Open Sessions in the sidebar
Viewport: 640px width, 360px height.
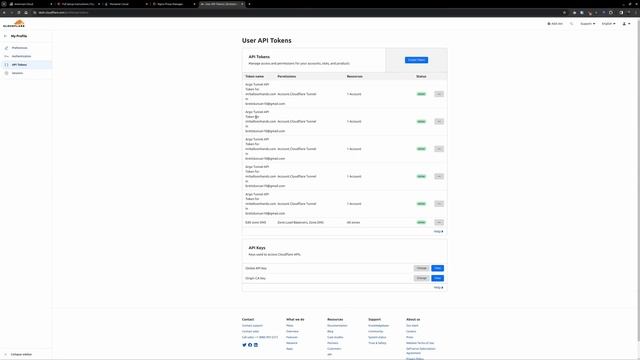point(17,73)
